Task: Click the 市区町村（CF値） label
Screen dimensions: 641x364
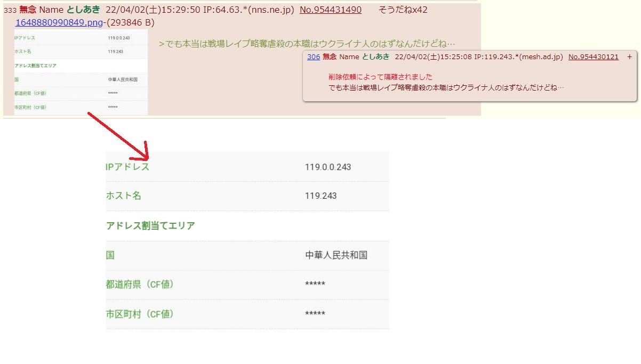Action: pyautogui.click(x=140, y=314)
